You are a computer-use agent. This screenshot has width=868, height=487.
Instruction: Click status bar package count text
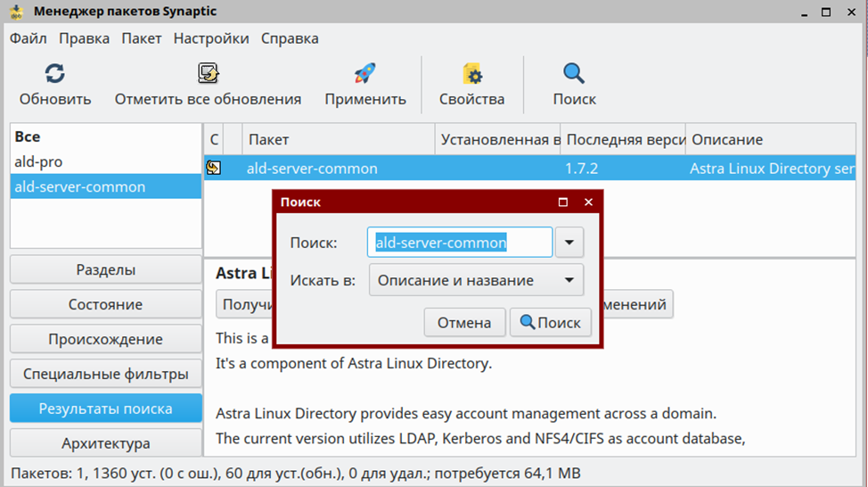tap(296, 473)
